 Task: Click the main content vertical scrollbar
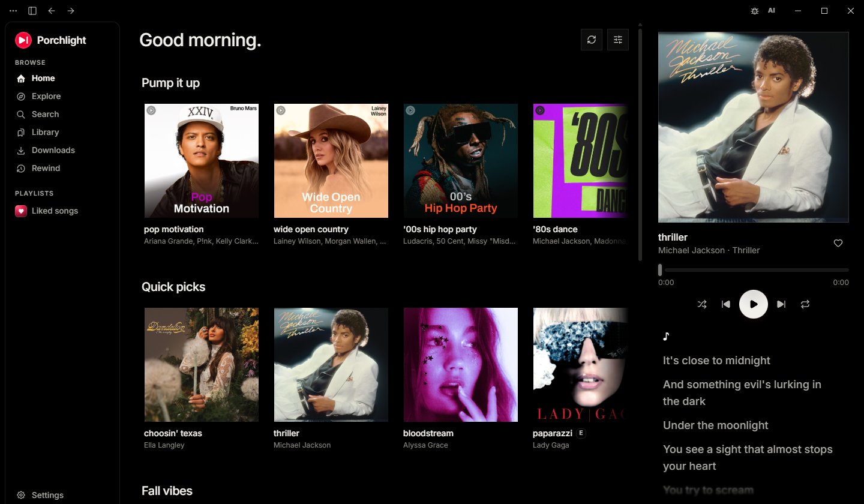click(640, 144)
